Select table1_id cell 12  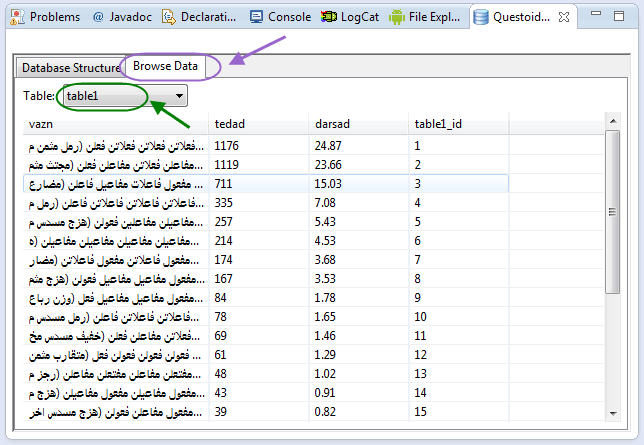click(459, 355)
